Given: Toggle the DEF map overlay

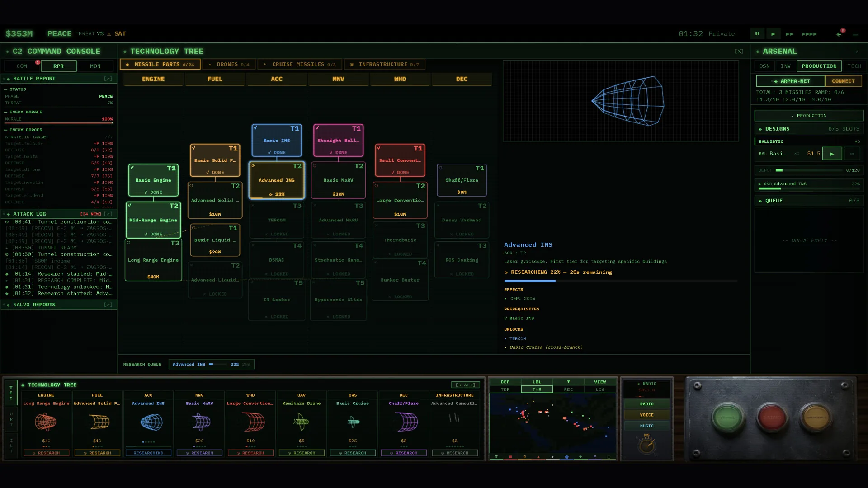Looking at the screenshot, I should [505, 382].
